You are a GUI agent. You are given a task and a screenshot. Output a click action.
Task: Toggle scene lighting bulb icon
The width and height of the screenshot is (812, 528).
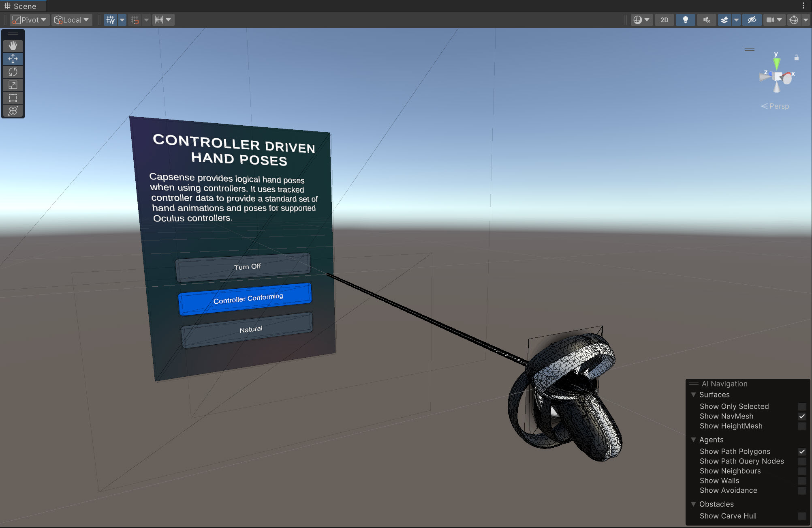pyautogui.click(x=685, y=20)
